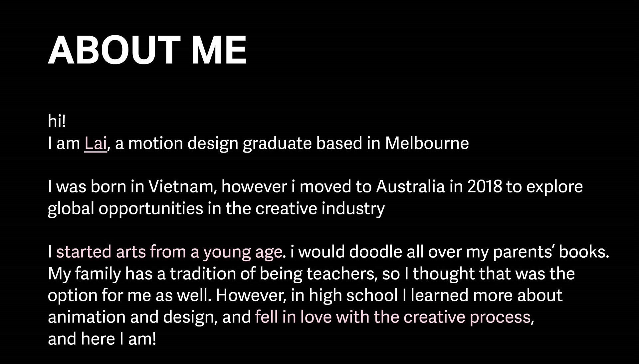Click the word "Melbourne"
The width and height of the screenshot is (639, 364).
(x=427, y=144)
